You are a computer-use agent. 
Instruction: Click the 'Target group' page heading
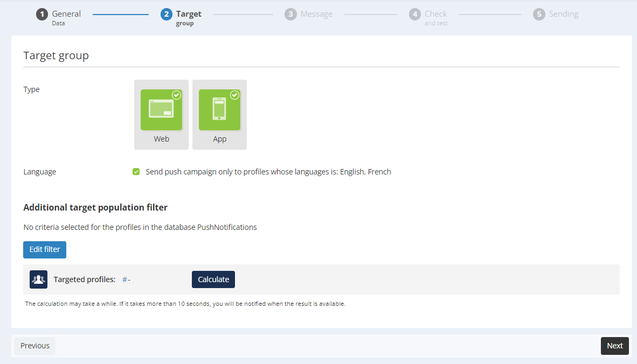[x=56, y=55]
